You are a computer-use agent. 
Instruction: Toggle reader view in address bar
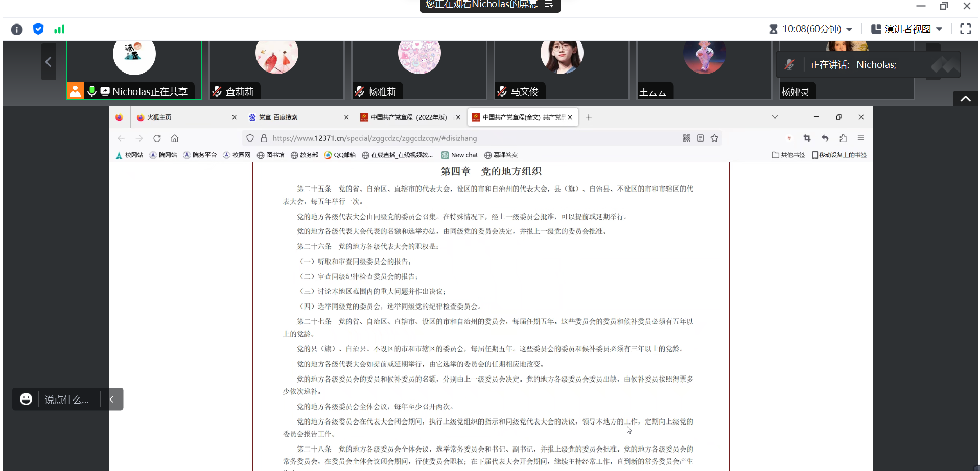tap(701, 138)
